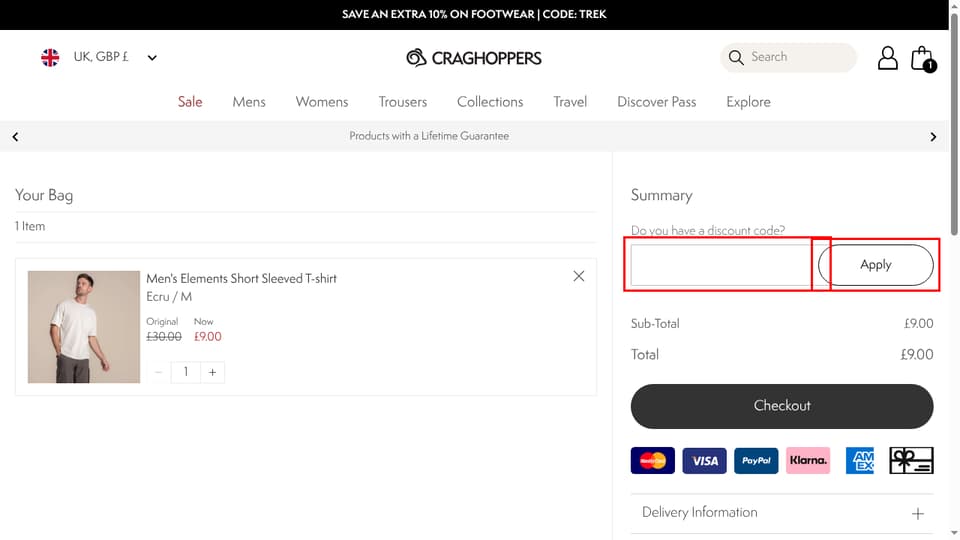Click the struck-through £30.00 original price
Image resolution: width=960 pixels, height=540 pixels.
[163, 337]
